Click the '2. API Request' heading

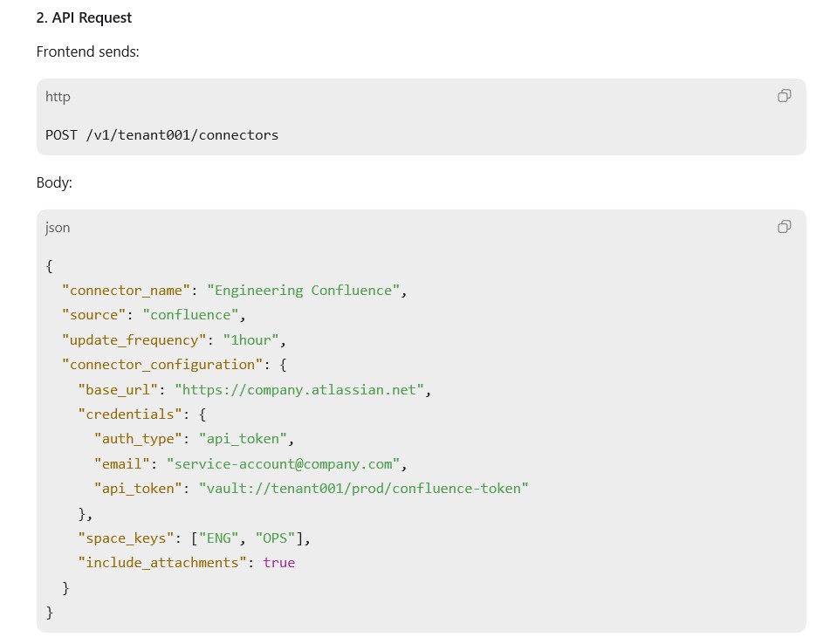84,18
